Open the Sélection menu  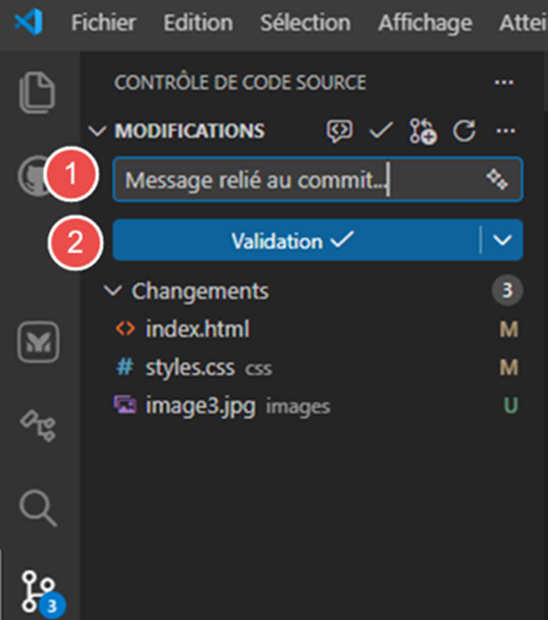[305, 23]
